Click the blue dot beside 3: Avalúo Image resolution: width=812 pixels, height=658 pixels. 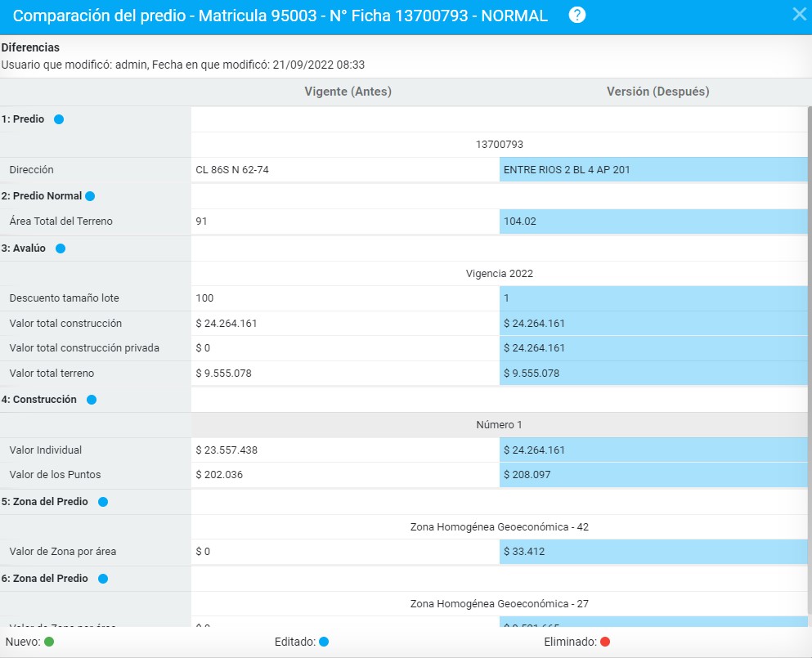point(60,248)
